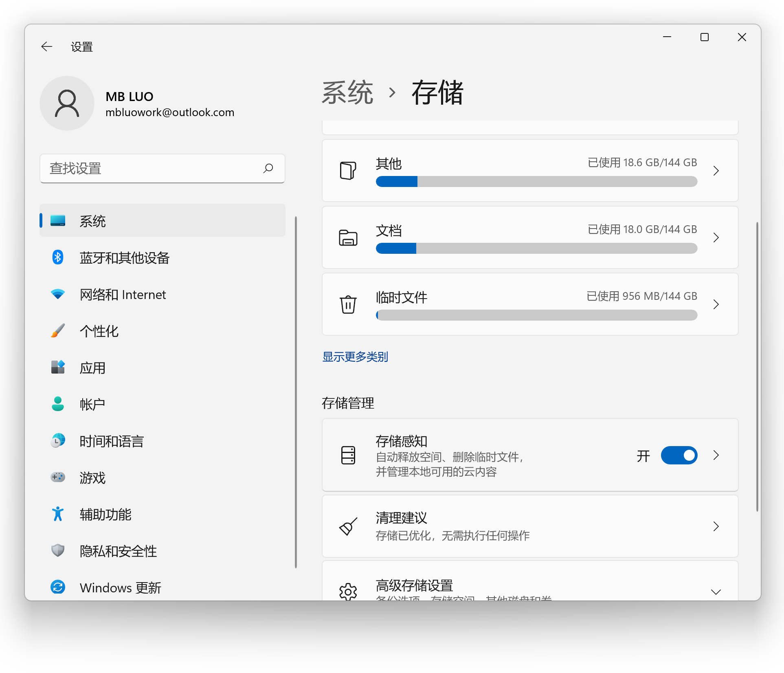Click the sidebar vertical scrollbar
Screen dimensions: 784x673
point(296,392)
